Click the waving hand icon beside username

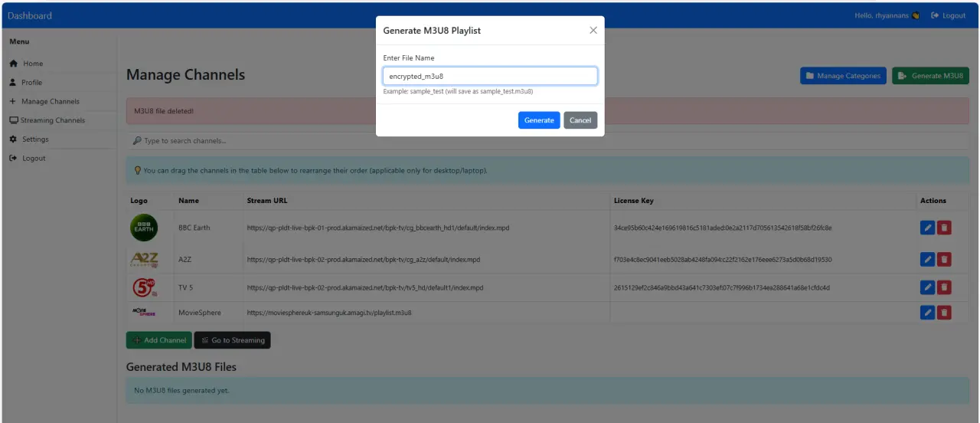[x=916, y=15]
